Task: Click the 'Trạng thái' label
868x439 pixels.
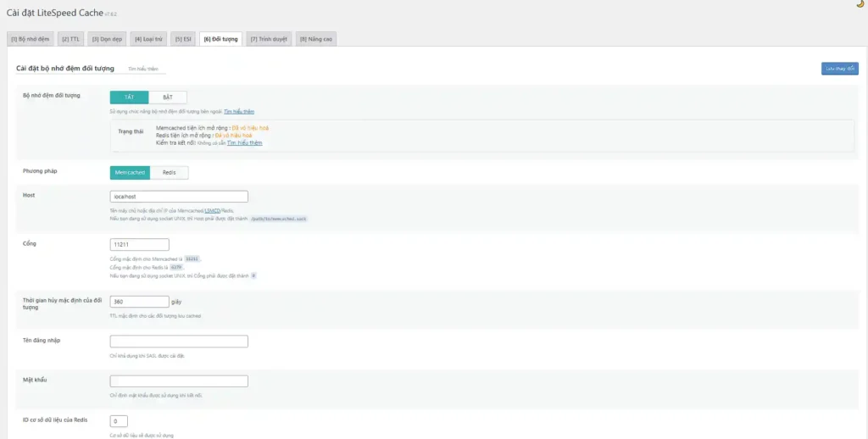Action: 131,131
